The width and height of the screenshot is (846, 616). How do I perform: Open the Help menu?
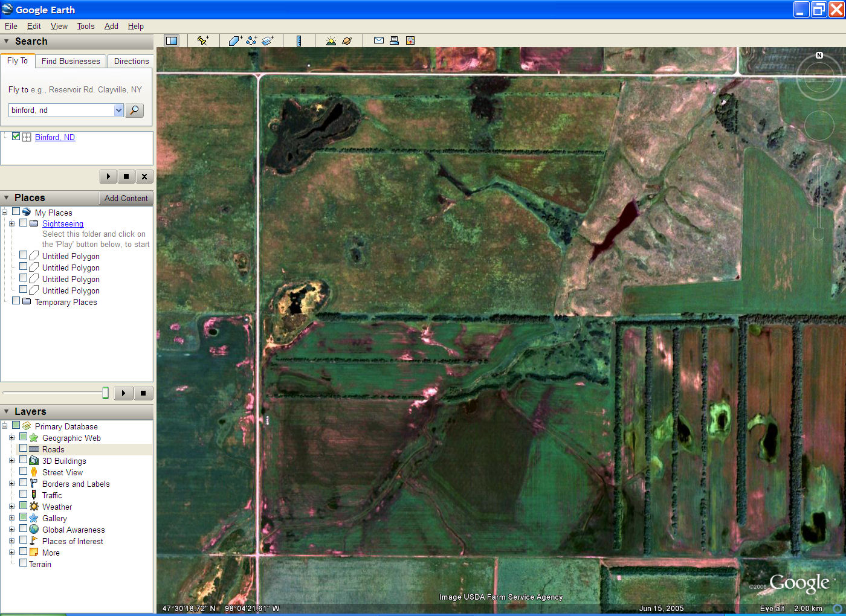(136, 26)
